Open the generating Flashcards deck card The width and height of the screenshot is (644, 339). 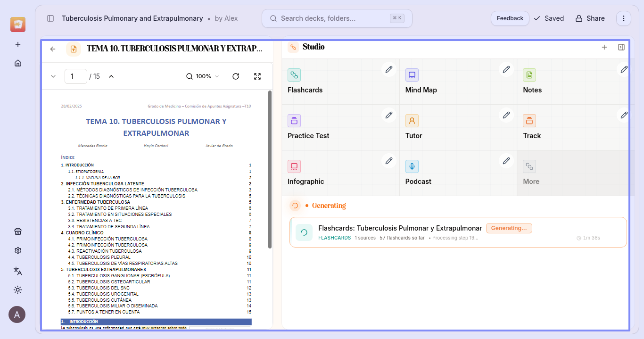tap(458, 232)
